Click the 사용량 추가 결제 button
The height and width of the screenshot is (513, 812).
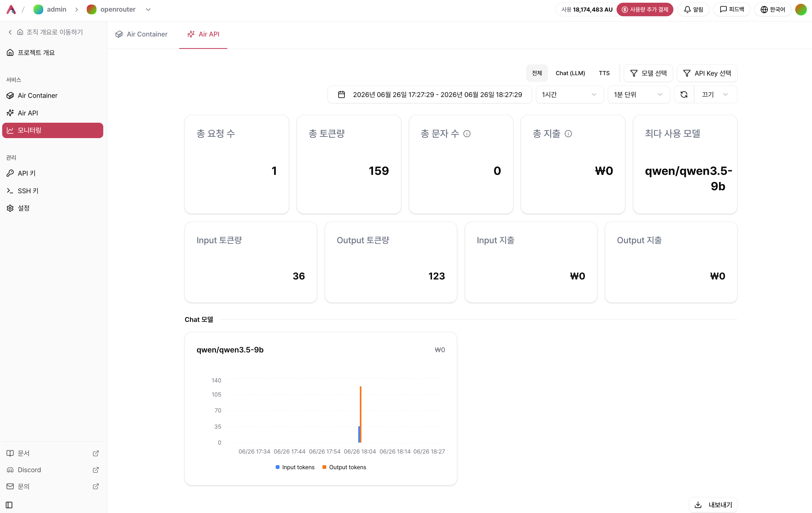[645, 9]
